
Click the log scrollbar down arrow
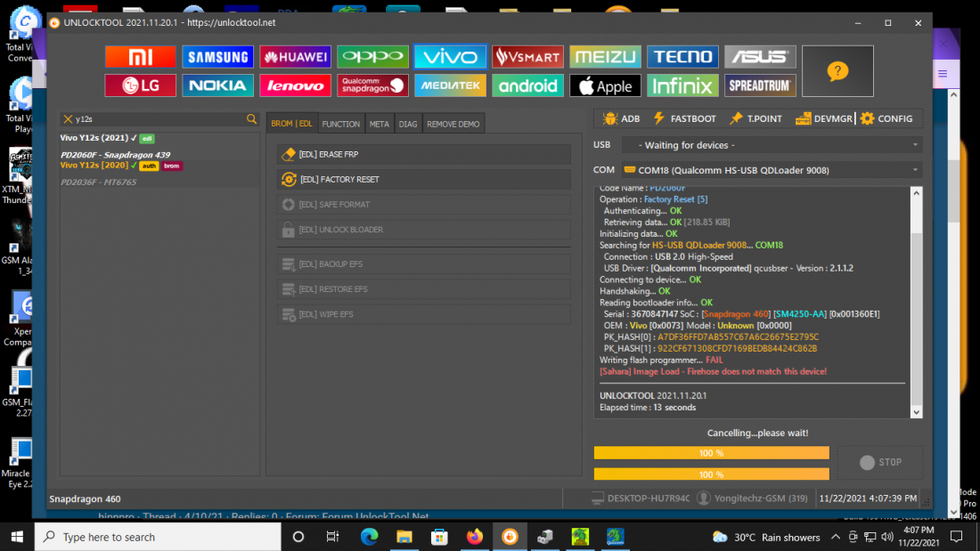pos(916,411)
